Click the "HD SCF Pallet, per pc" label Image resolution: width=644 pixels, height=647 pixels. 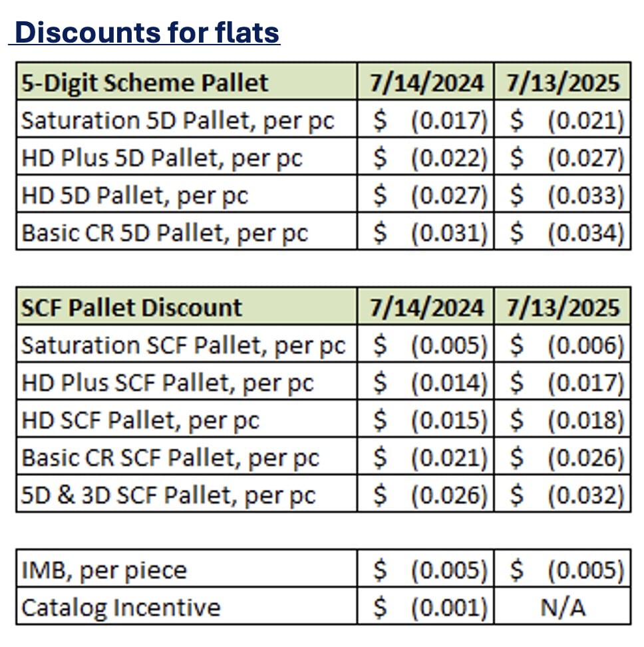(140, 419)
